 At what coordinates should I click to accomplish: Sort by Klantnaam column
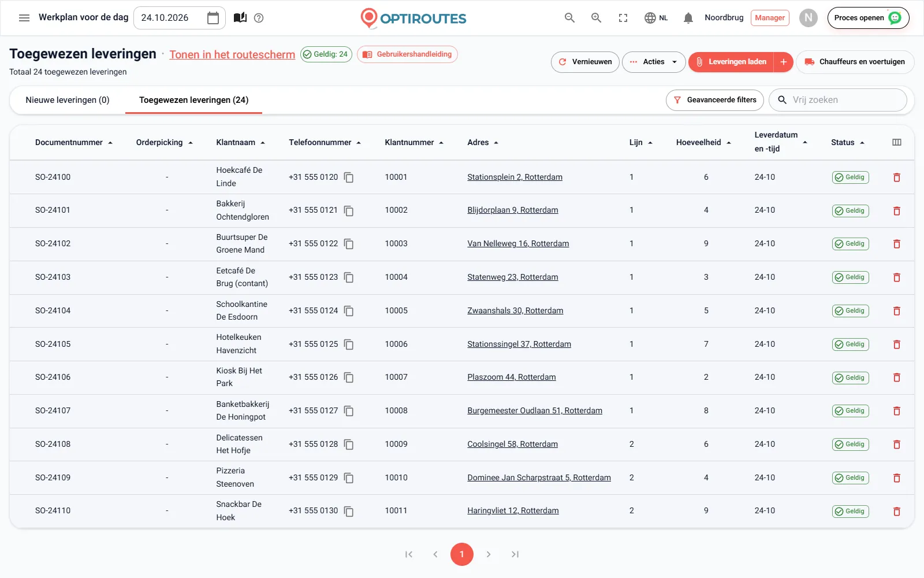pos(241,142)
